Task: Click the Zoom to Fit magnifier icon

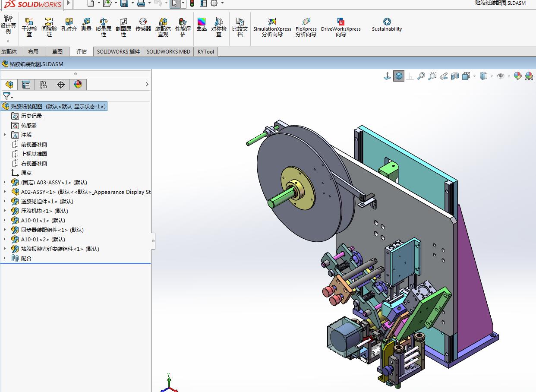Action: [x=421, y=76]
